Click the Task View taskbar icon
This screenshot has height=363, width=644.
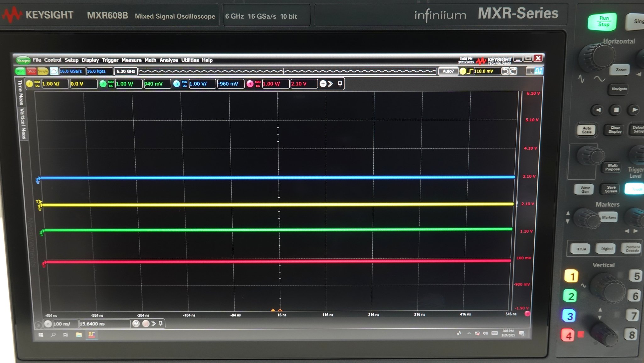(x=66, y=335)
